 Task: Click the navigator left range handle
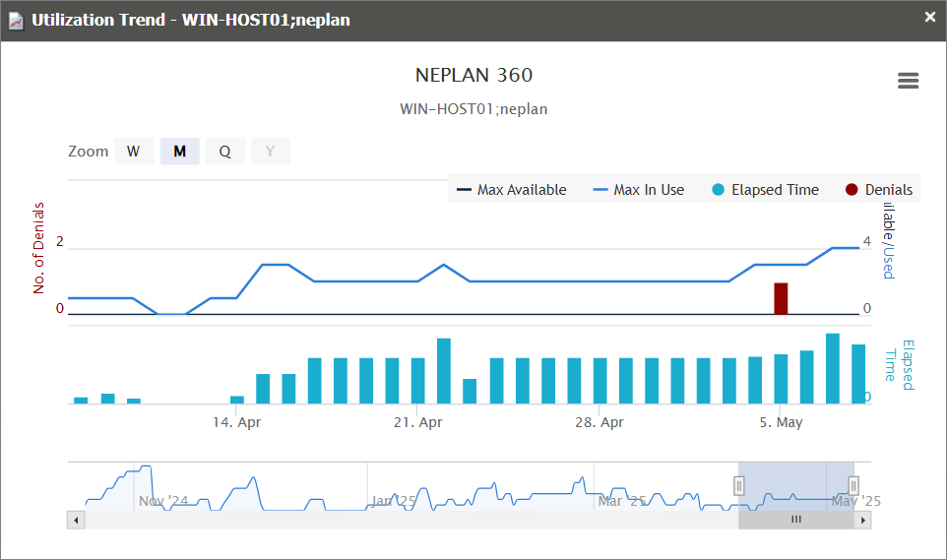tap(739, 485)
